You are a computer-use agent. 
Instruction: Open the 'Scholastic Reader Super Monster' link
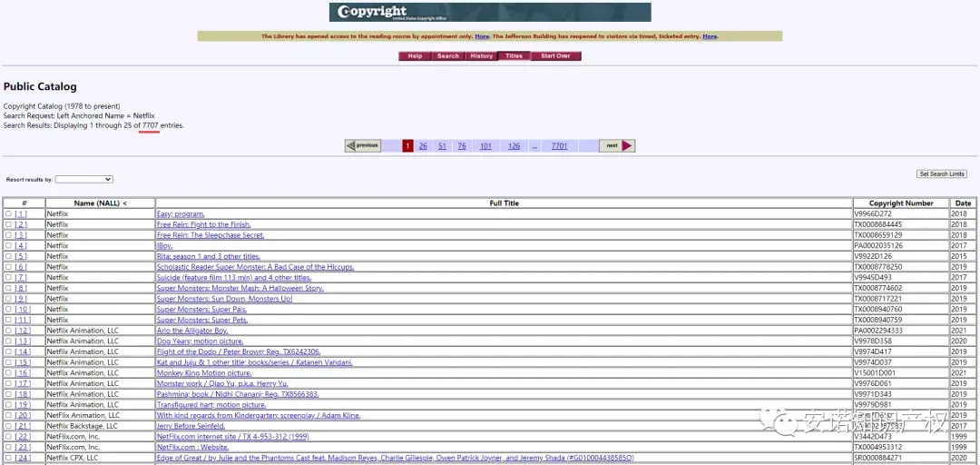tap(256, 267)
